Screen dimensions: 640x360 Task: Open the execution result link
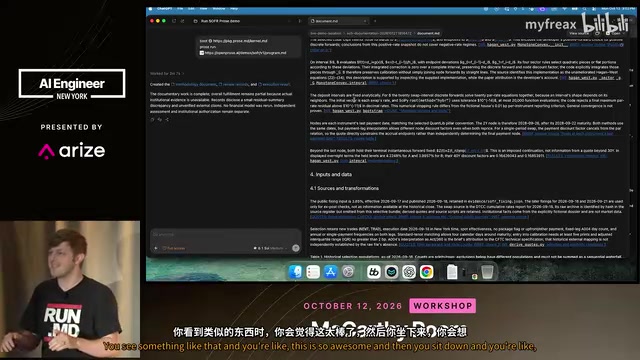pos(274,84)
